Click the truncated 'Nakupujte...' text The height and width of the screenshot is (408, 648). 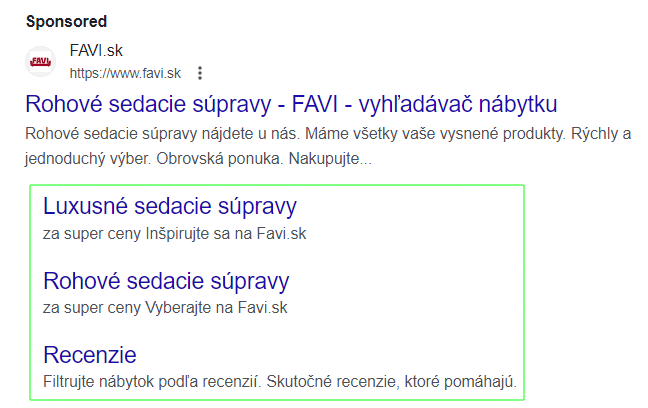click(330, 159)
